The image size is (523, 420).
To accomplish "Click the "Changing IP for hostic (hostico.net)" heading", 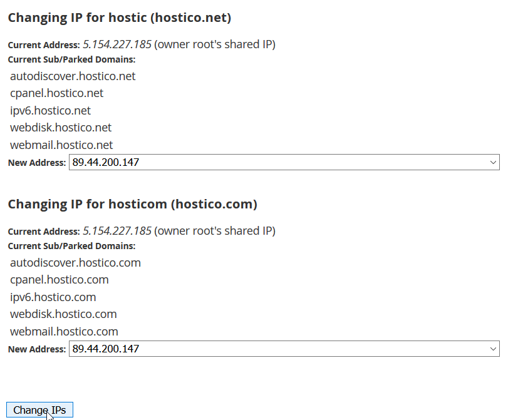I will point(119,18).
